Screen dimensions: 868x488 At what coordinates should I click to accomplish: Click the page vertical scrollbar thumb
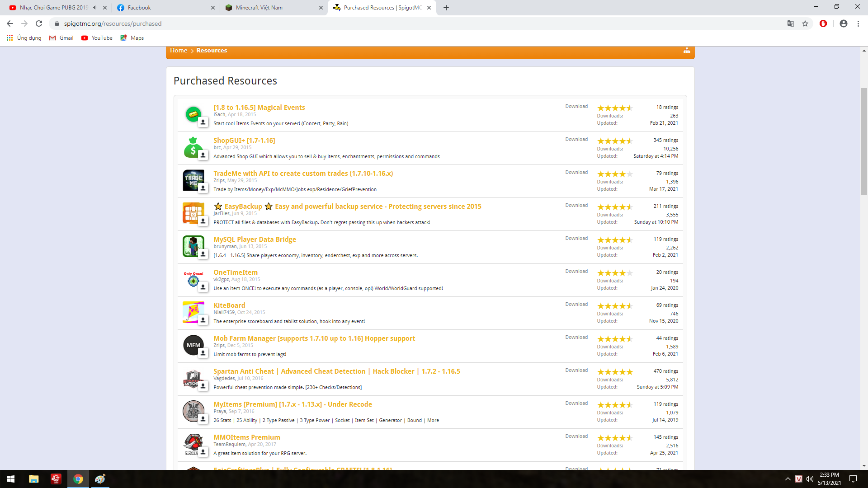tap(864, 140)
